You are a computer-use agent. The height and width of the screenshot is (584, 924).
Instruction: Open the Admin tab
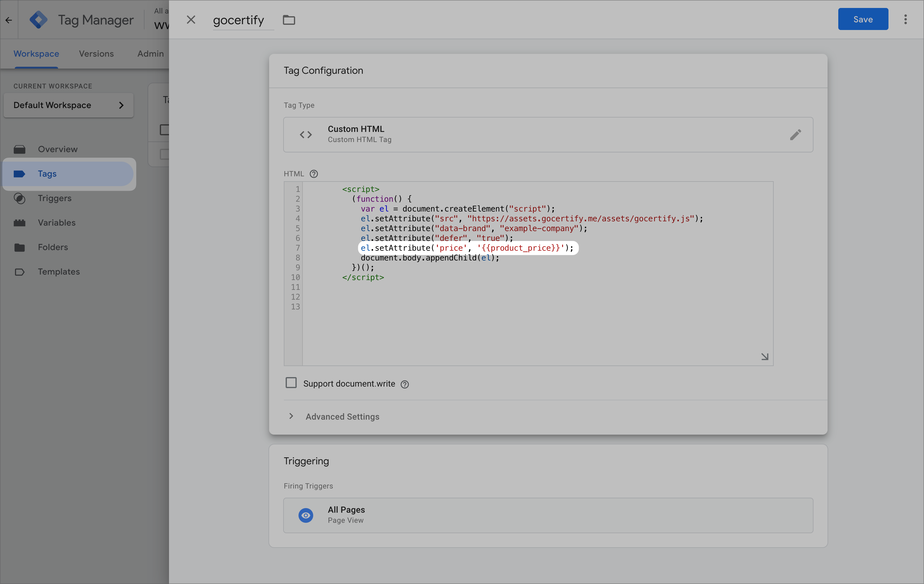point(150,54)
